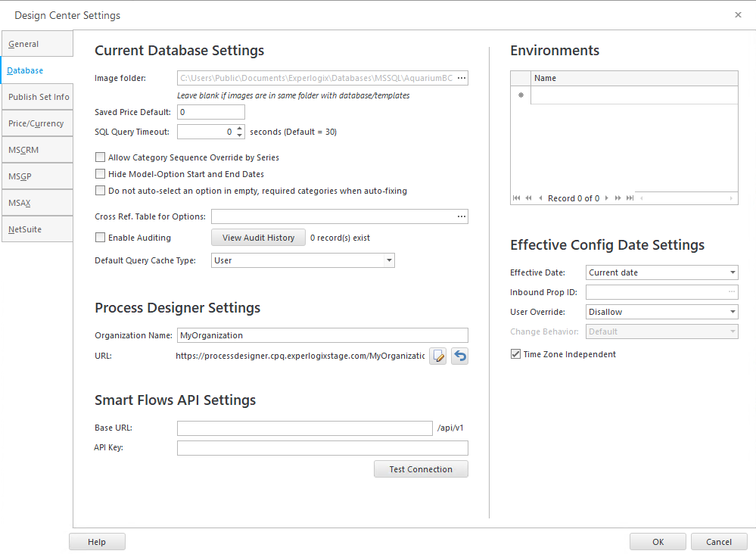Click the Help button

point(97,542)
